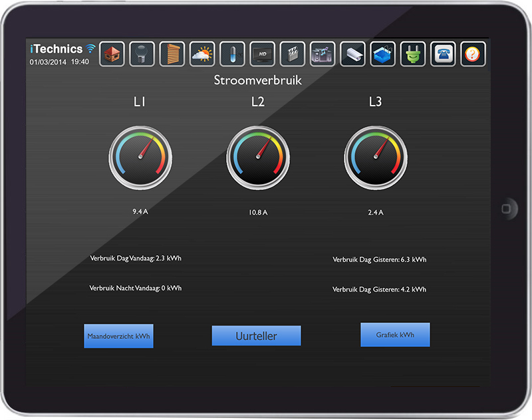
Task: Open the swimming pool icon
Action: (x=382, y=54)
